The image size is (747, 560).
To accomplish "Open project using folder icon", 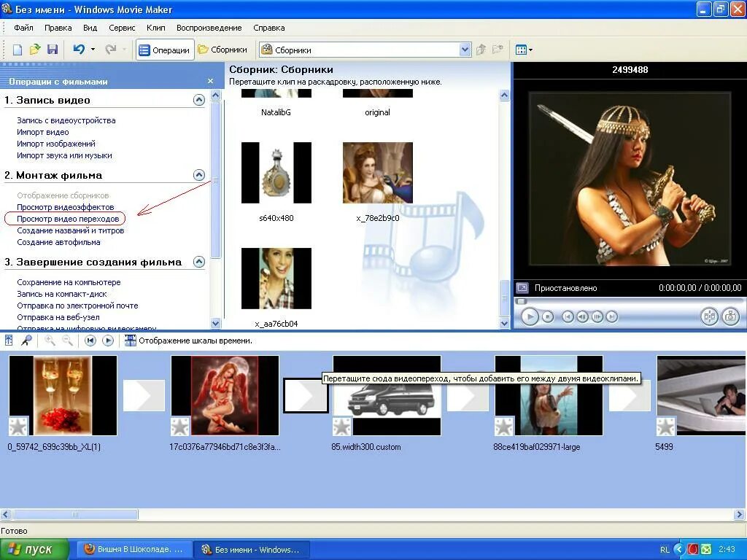I will [35, 50].
